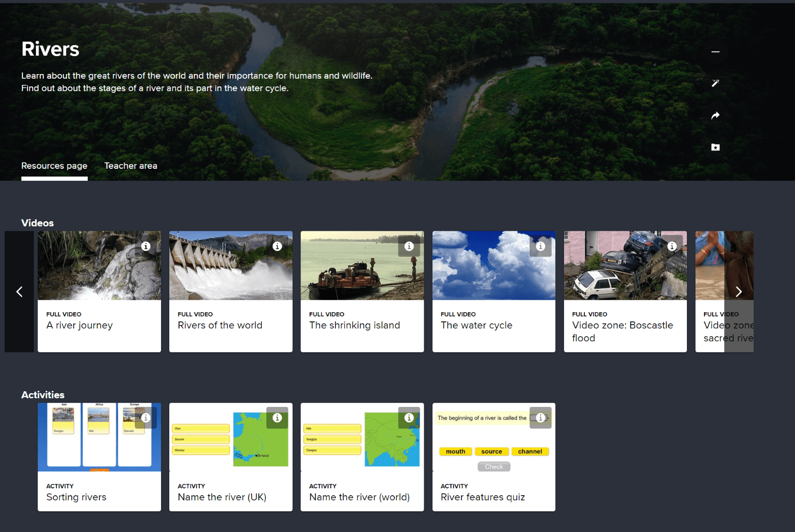Click the share arrow icon
The image size is (795, 532).
point(715,115)
